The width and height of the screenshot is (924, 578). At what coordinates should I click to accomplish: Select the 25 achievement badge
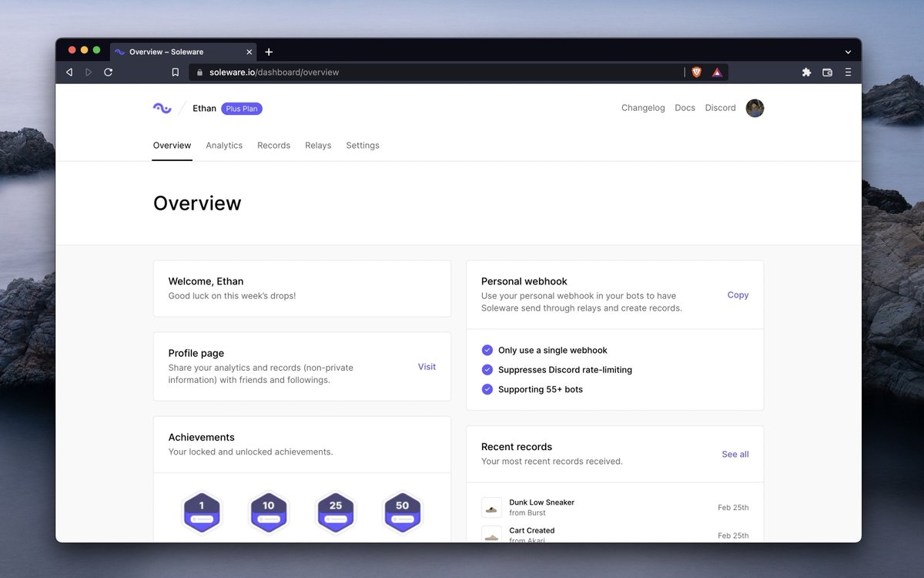336,511
